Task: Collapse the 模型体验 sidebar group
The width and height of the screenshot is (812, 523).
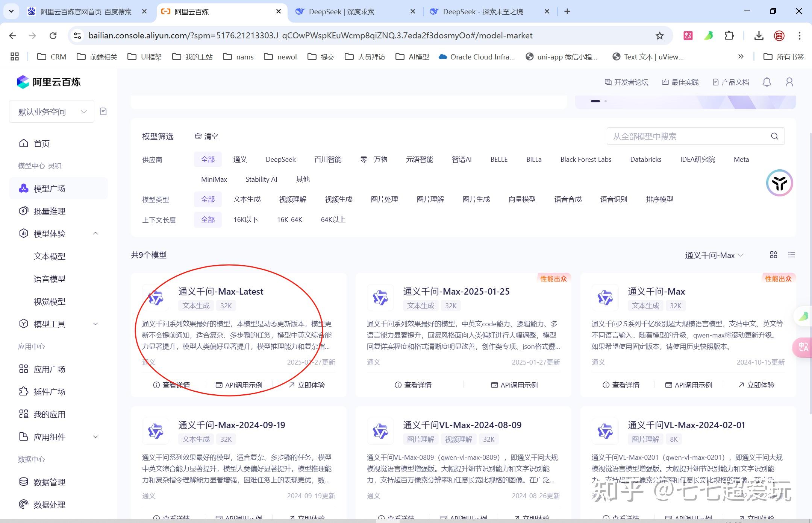Action: pos(95,234)
